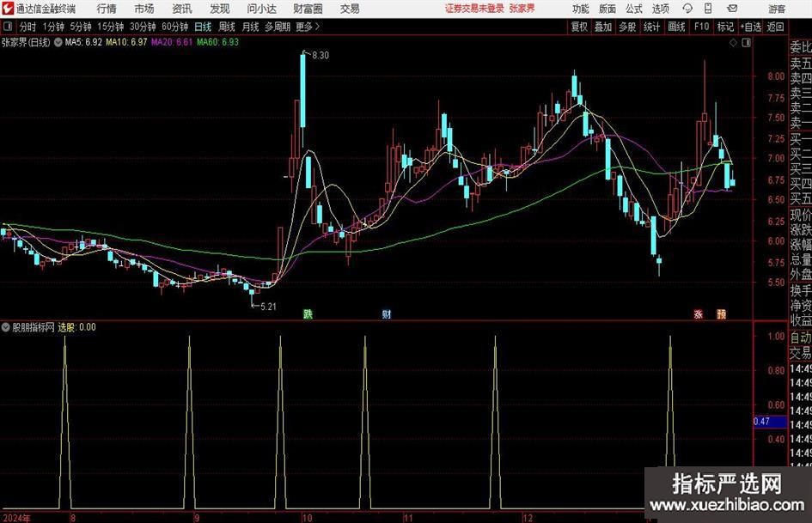
Task: Click the mobile phone icon
Action: pos(708,9)
